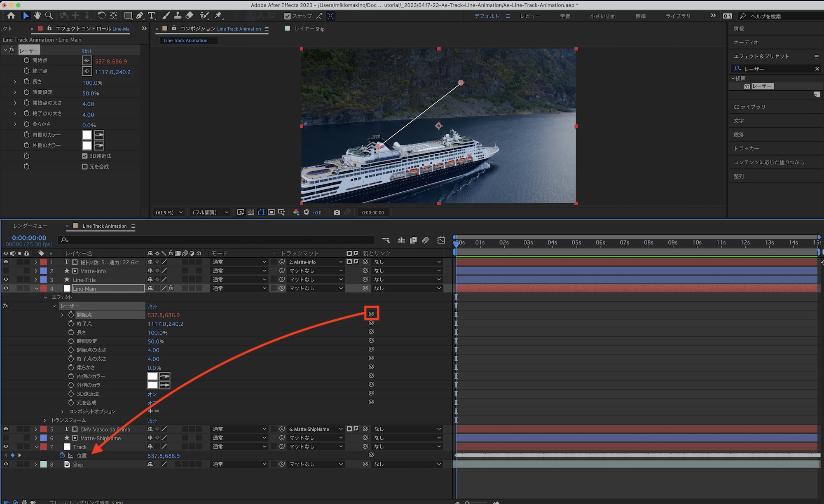Select the Rotation tool
This screenshot has height=504, width=824.
point(101,16)
